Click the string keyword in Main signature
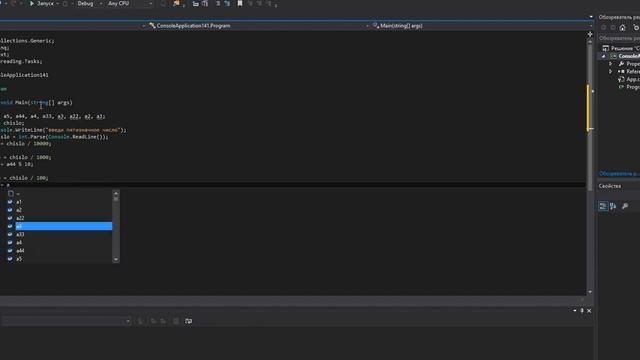The height and width of the screenshot is (360, 640). [39, 103]
